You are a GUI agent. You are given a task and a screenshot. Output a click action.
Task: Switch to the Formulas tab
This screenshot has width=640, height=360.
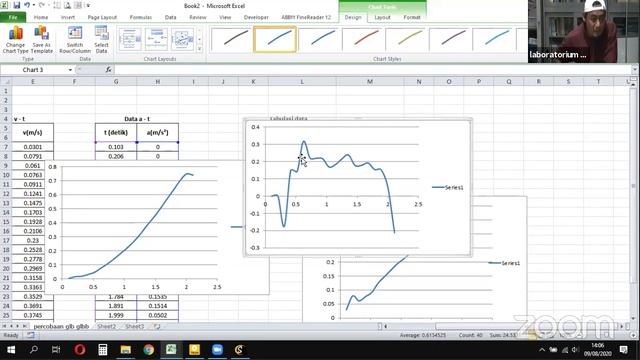[x=141, y=17]
